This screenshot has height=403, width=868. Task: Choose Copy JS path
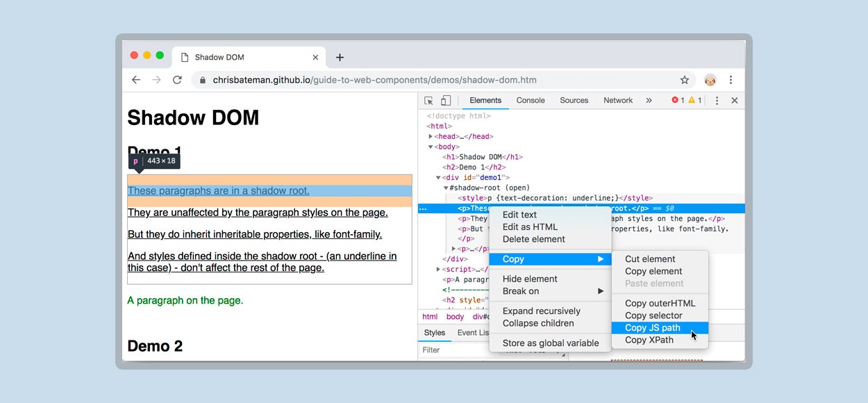tap(660, 328)
